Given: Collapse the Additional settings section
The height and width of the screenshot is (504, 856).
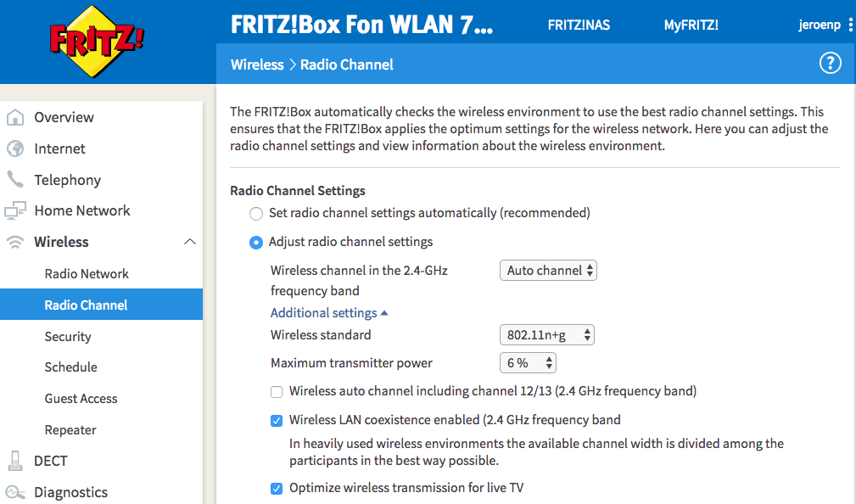Looking at the screenshot, I should [329, 313].
